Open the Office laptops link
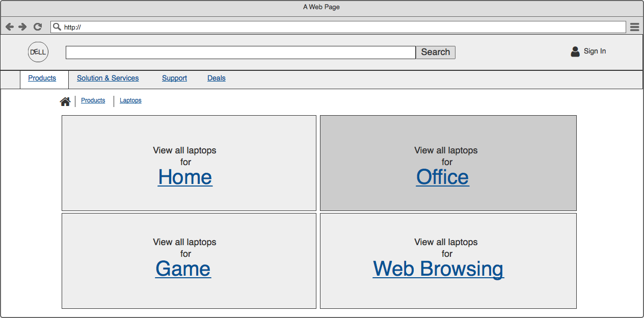This screenshot has width=644, height=318. [x=442, y=177]
